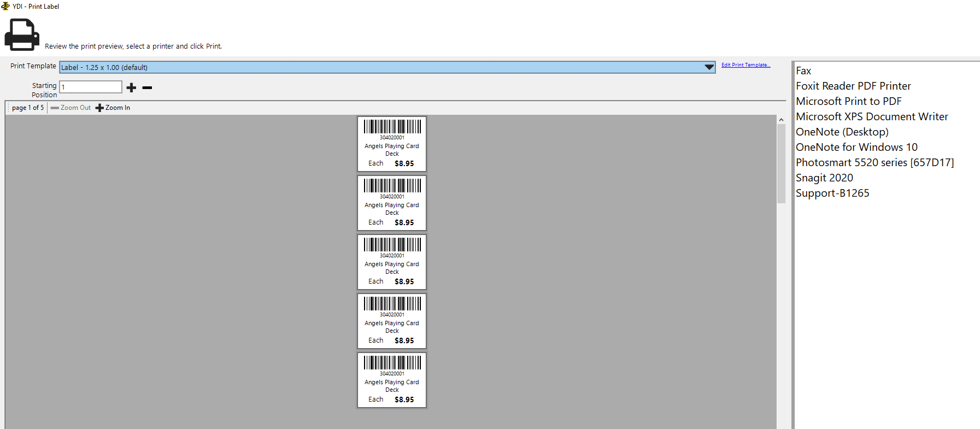
Task: Choose Support-B1265 printer
Action: [832, 193]
